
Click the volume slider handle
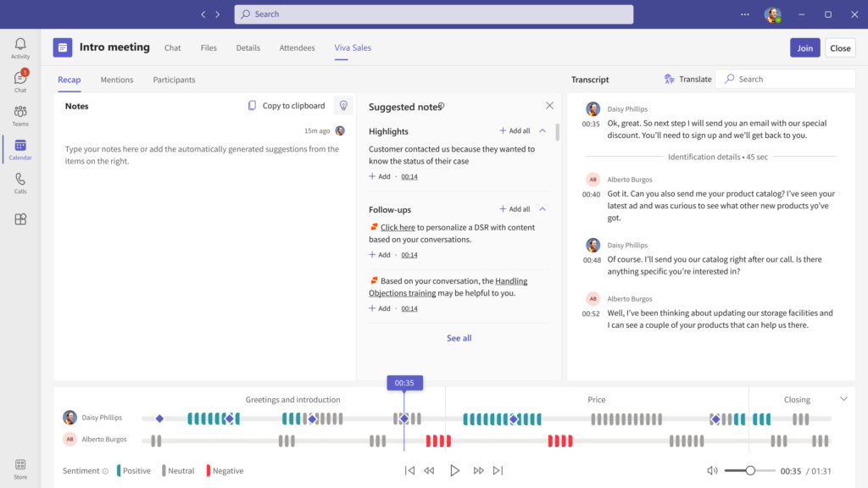pyautogui.click(x=750, y=470)
